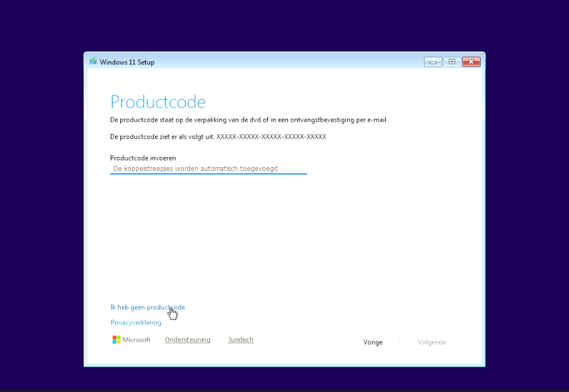
Task: Click the 'Windows 11 Setup' title bar text
Action: point(127,62)
